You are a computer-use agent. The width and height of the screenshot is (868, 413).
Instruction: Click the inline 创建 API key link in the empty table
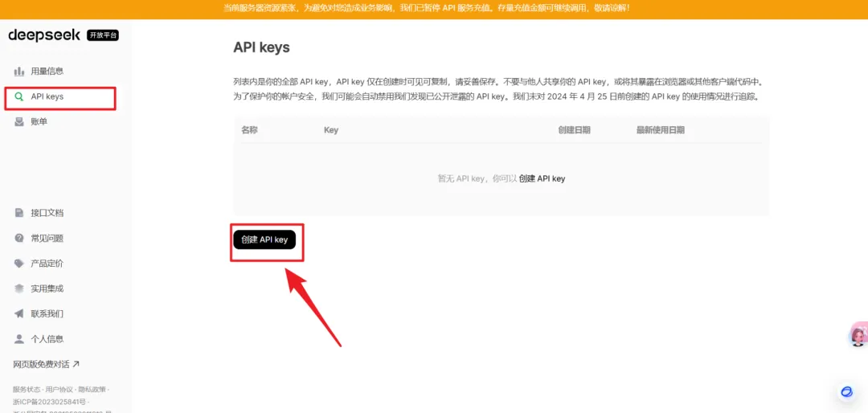pos(542,179)
